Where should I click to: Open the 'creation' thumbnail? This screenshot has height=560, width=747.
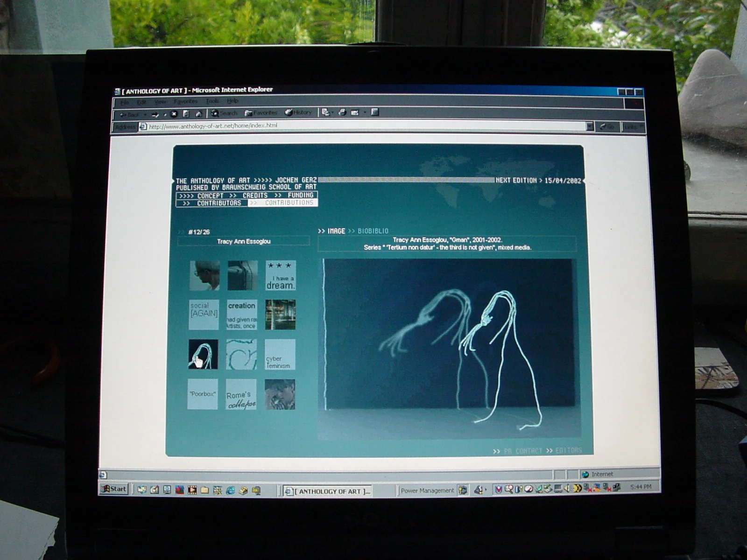click(242, 315)
